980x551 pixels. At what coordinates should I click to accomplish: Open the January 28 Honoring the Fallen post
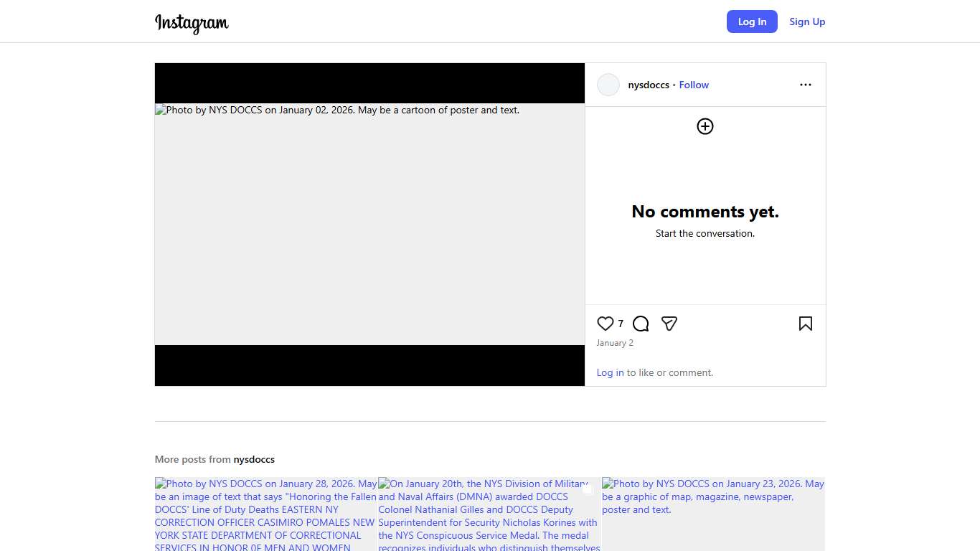[265, 514]
